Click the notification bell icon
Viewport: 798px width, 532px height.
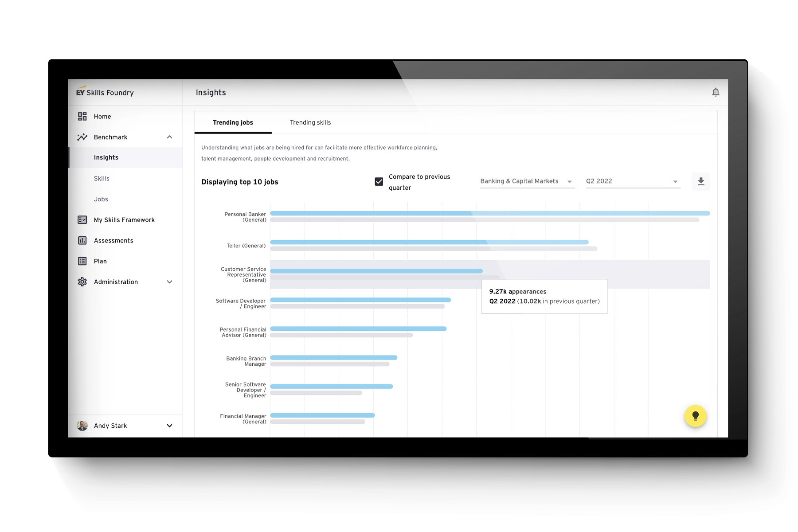click(716, 92)
